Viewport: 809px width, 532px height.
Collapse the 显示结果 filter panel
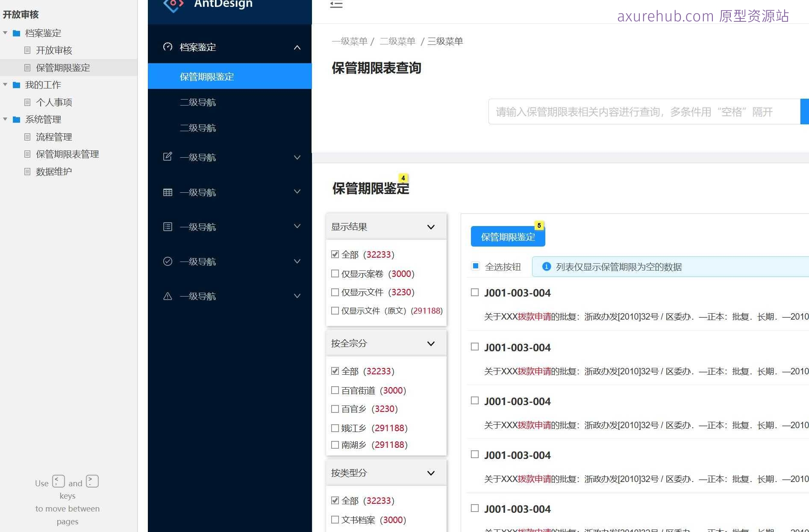point(431,226)
